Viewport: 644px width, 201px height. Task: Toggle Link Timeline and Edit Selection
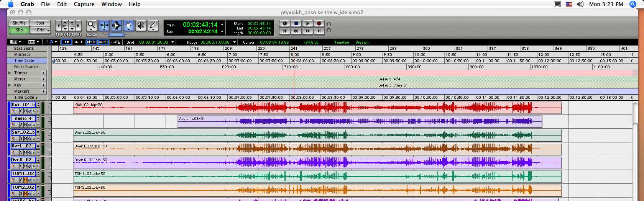(91, 42)
